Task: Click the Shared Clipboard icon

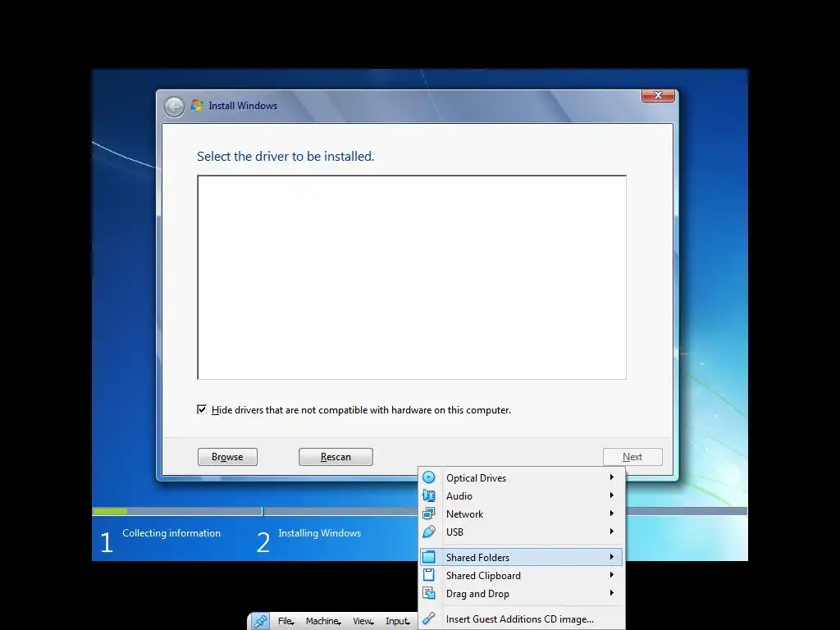Action: [428, 575]
